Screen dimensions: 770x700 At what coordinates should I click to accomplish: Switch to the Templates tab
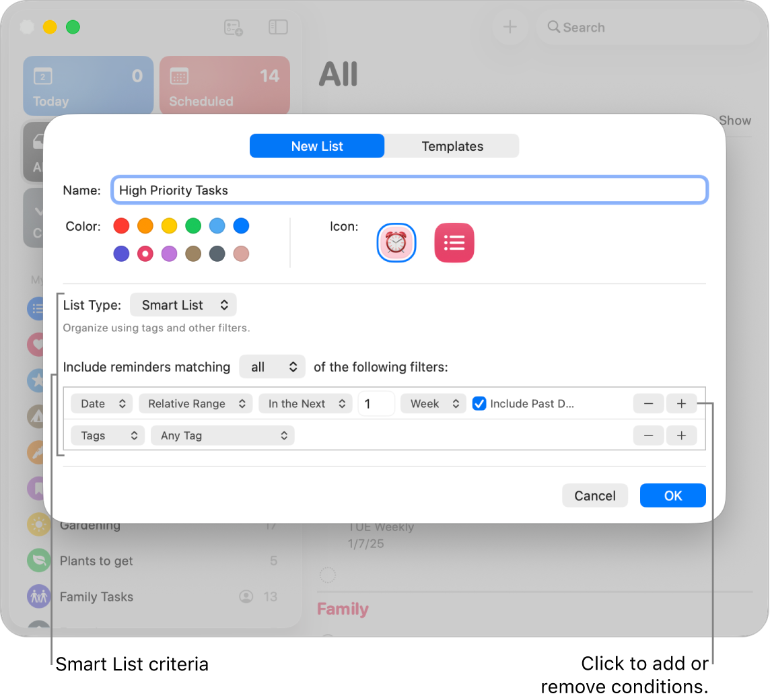[x=452, y=145]
